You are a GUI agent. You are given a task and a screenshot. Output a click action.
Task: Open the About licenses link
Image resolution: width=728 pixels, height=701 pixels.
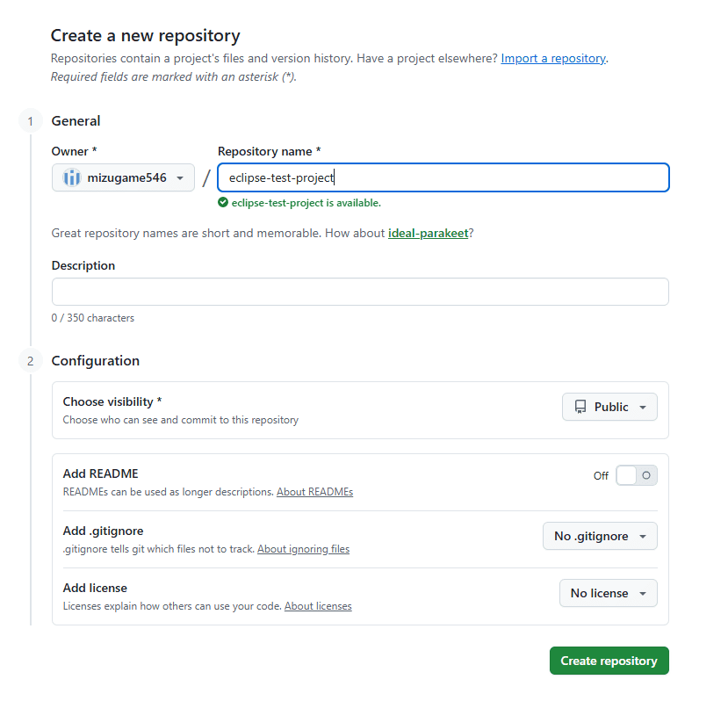click(x=318, y=606)
